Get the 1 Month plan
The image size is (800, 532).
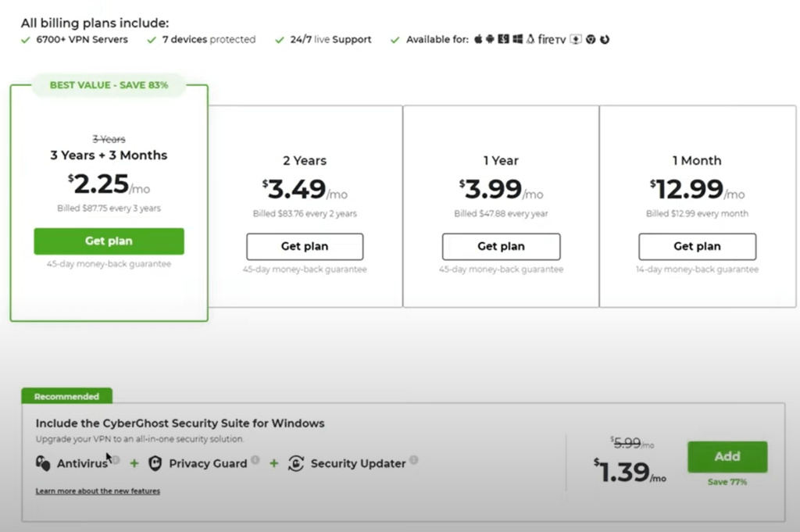coord(698,246)
